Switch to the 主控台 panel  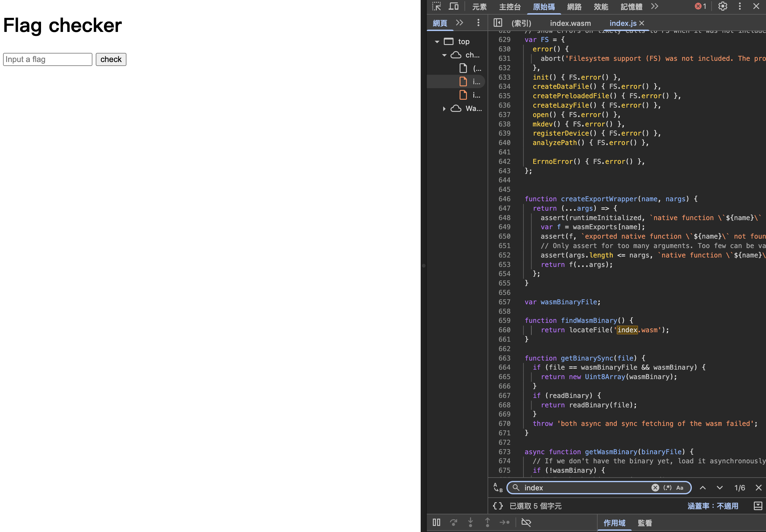510,7
